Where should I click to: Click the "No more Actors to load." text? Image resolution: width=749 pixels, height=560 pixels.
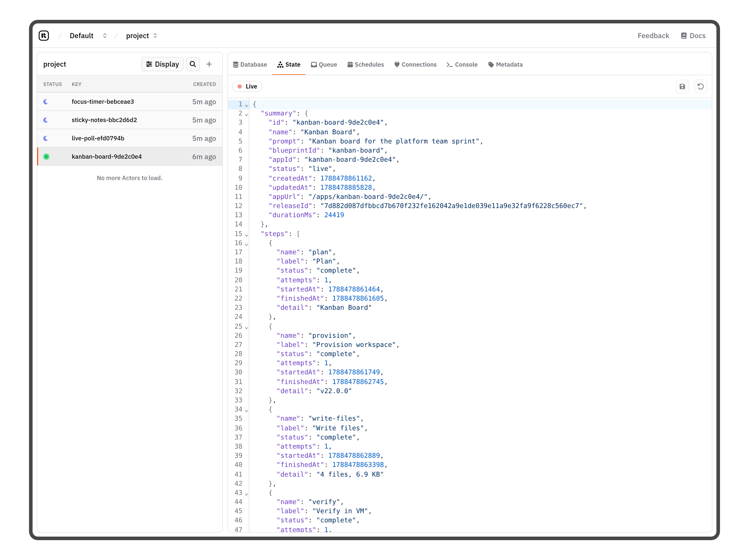tap(130, 178)
